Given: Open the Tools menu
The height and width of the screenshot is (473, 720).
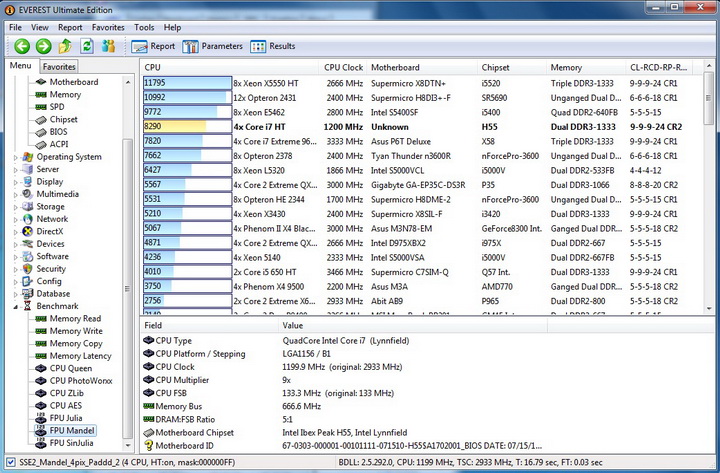Looking at the screenshot, I should point(144,28).
